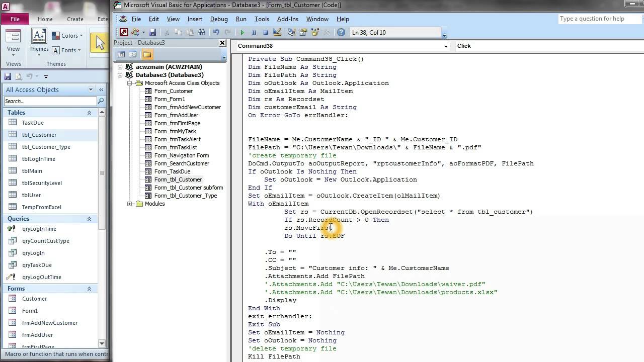The height and width of the screenshot is (362, 644).
Task: Expand the Modules folder node
Action: [129, 204]
